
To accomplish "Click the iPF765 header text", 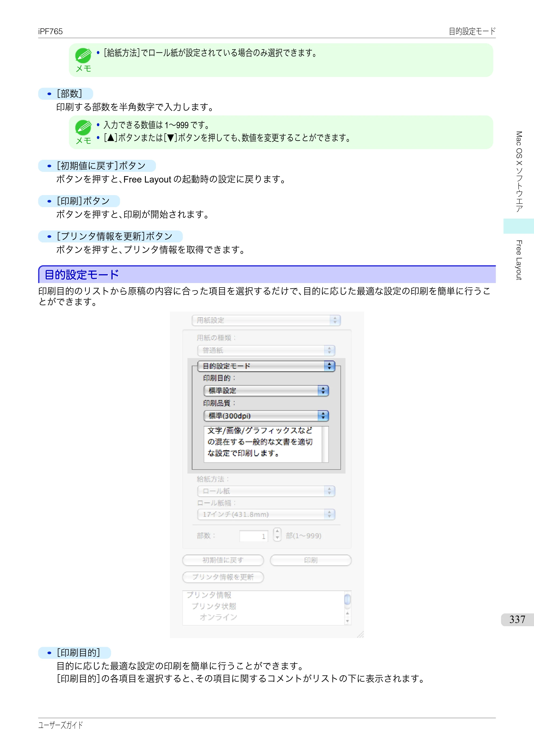I will (x=50, y=31).
